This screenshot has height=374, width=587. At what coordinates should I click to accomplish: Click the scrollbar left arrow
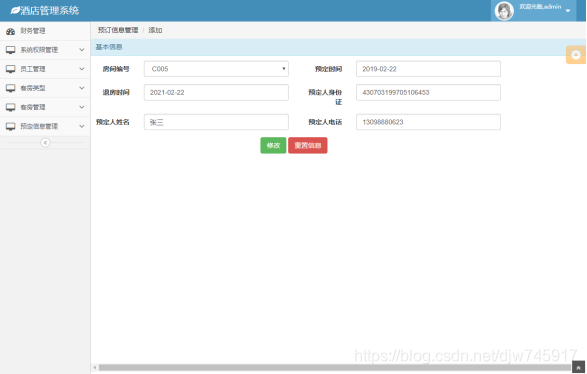tap(95, 368)
